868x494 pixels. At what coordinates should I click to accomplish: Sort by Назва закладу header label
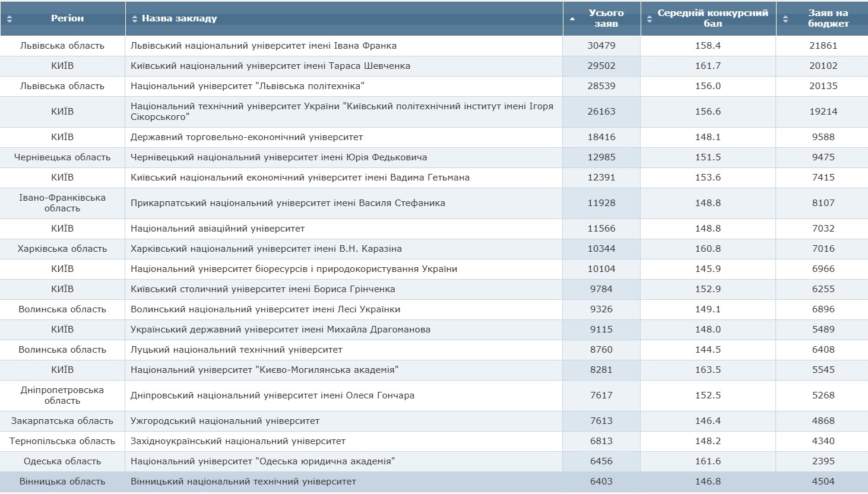(179, 18)
